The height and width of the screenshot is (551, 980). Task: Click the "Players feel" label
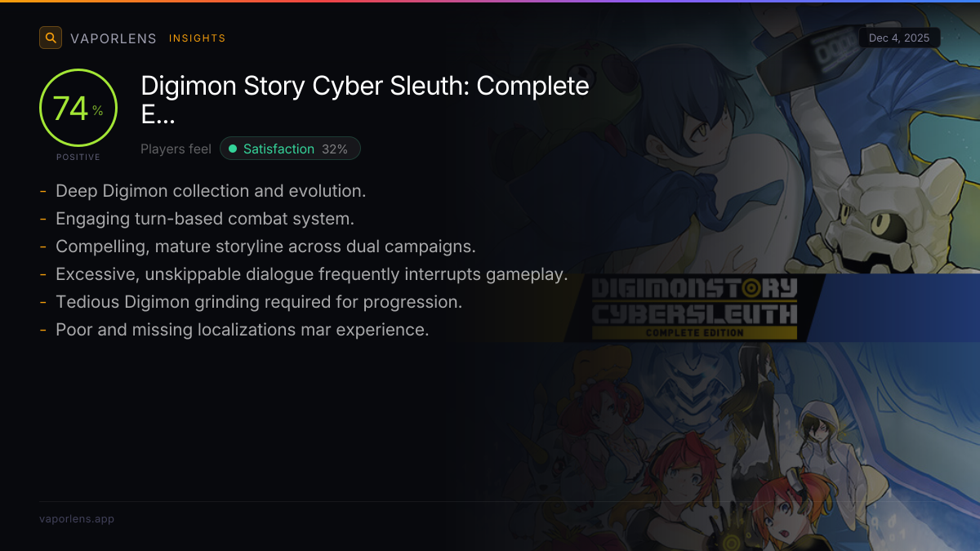coord(176,149)
